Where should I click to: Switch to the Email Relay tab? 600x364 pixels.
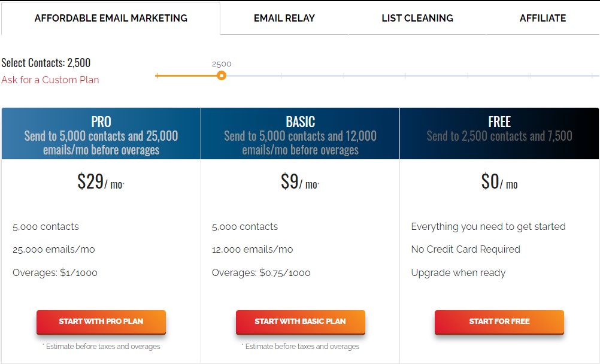(284, 18)
